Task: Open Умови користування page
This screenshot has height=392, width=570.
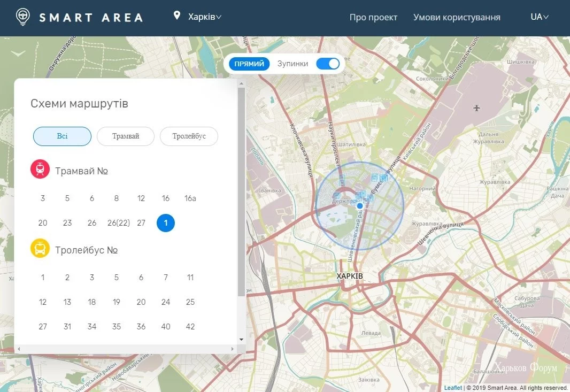Action: coord(457,17)
